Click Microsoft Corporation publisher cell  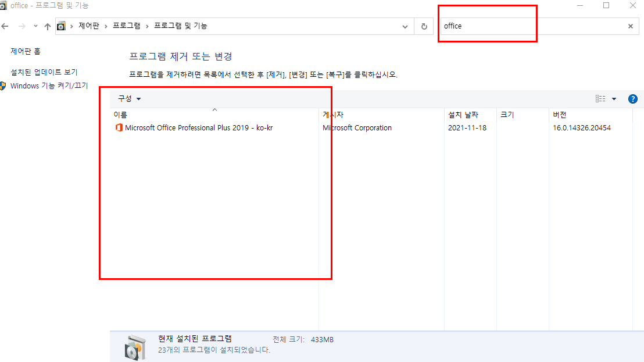tap(357, 127)
